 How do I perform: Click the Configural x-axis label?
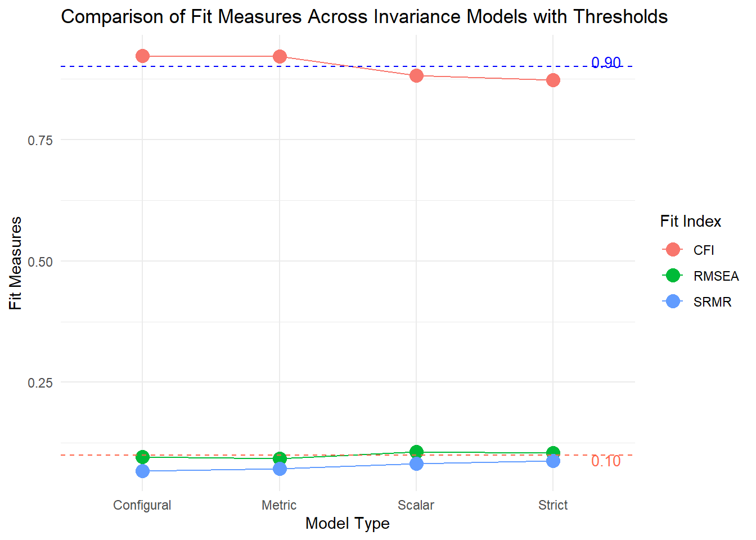[142, 505]
